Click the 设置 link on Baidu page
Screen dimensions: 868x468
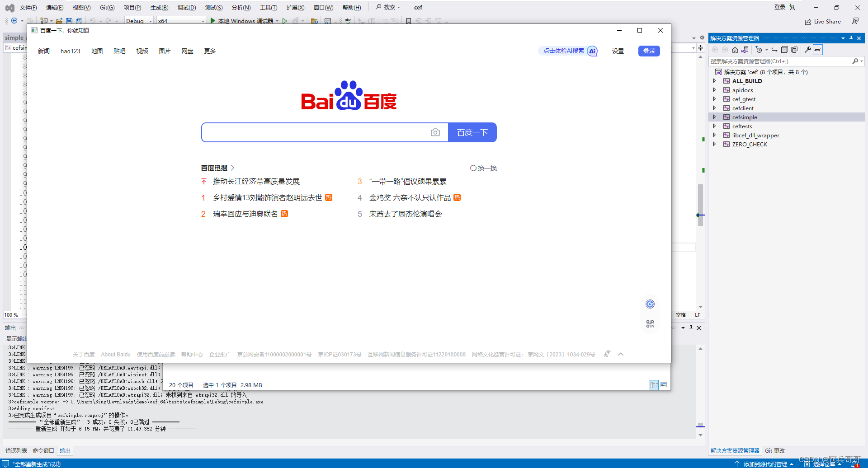point(618,51)
